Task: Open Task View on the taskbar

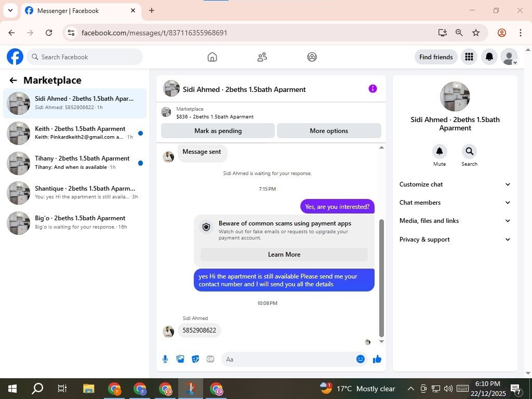Action: (62, 389)
